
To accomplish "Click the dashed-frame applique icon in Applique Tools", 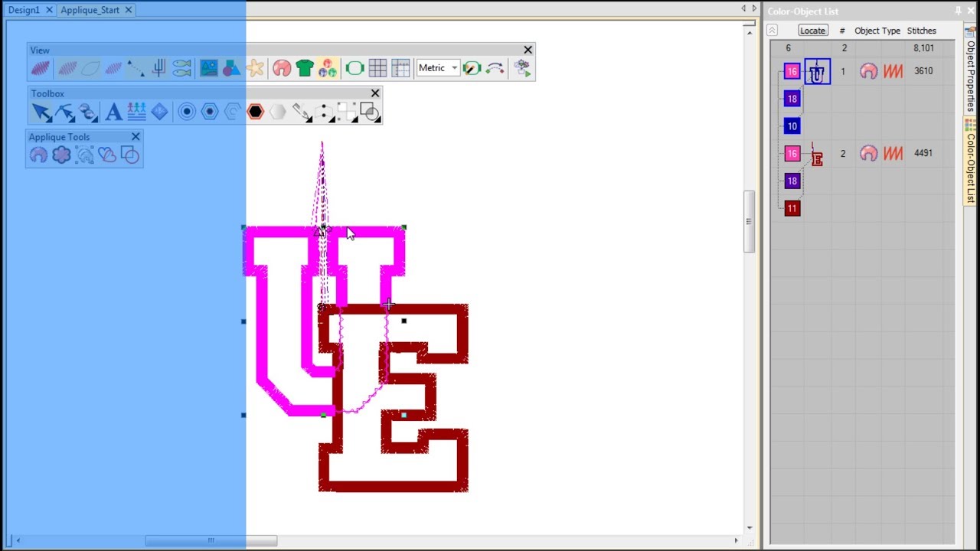I will pyautogui.click(x=84, y=155).
